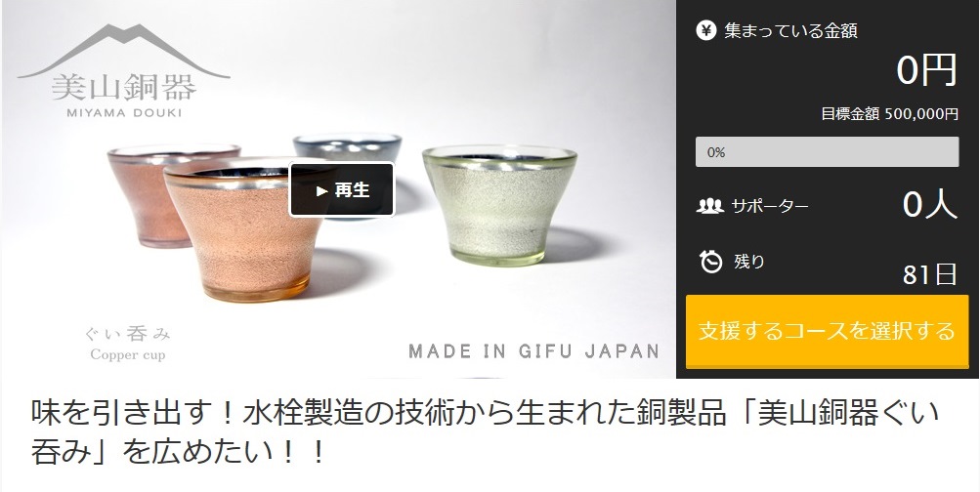Click the 集まっている金額 label
Screen dimensions: 980x492
[x=790, y=30]
